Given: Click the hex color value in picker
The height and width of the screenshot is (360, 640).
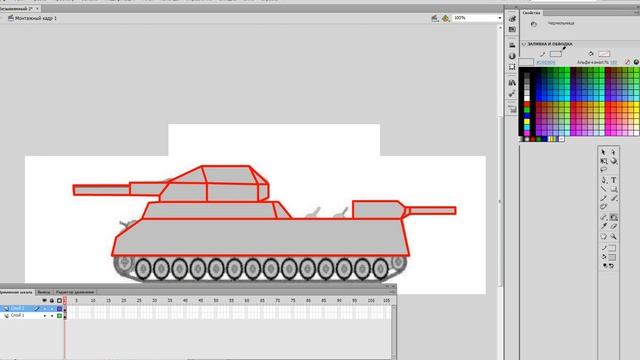Looking at the screenshot, I should 546,62.
